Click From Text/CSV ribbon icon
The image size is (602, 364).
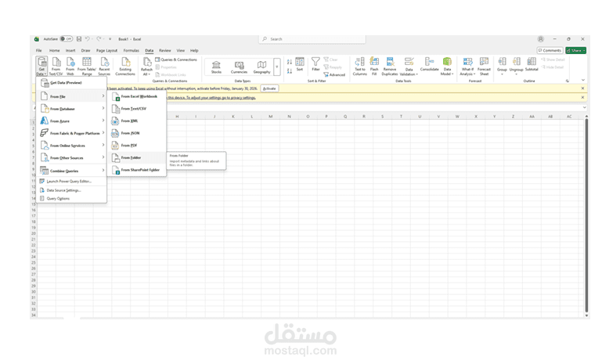click(x=56, y=67)
